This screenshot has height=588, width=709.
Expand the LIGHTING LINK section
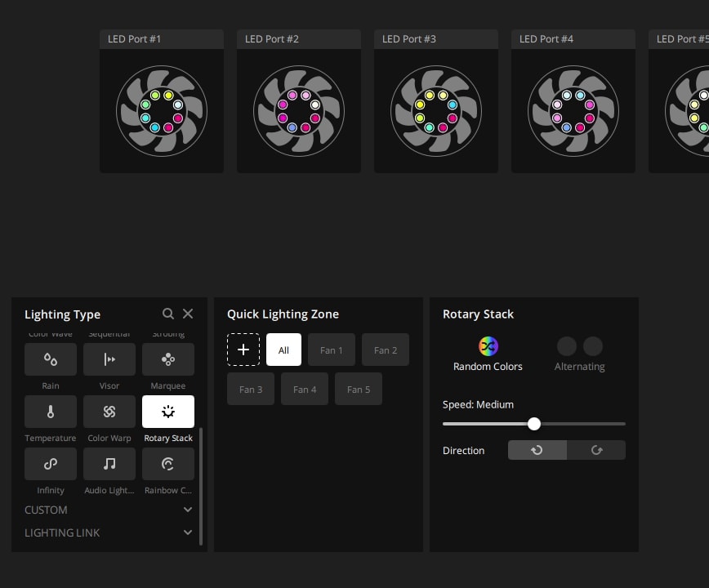click(188, 532)
